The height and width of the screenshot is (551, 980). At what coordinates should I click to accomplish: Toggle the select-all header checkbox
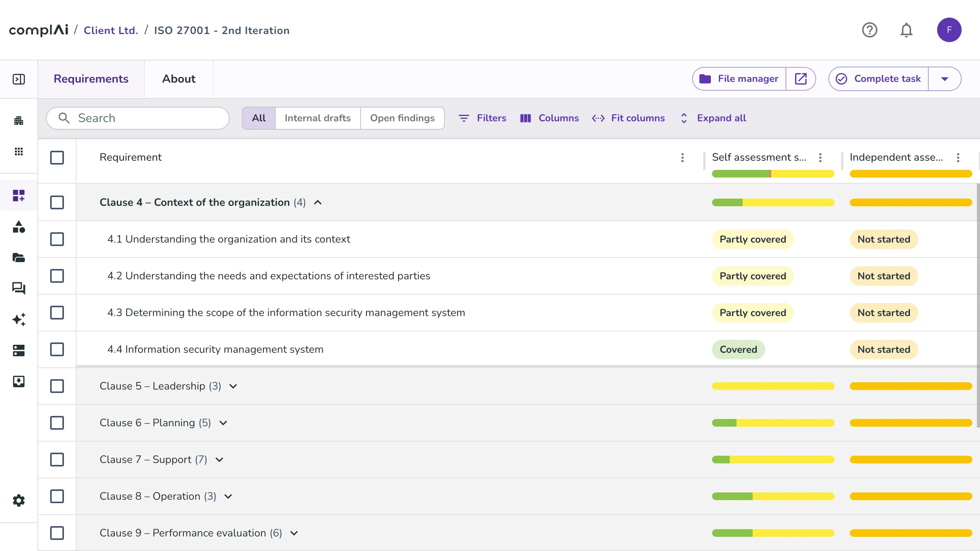pyautogui.click(x=57, y=158)
